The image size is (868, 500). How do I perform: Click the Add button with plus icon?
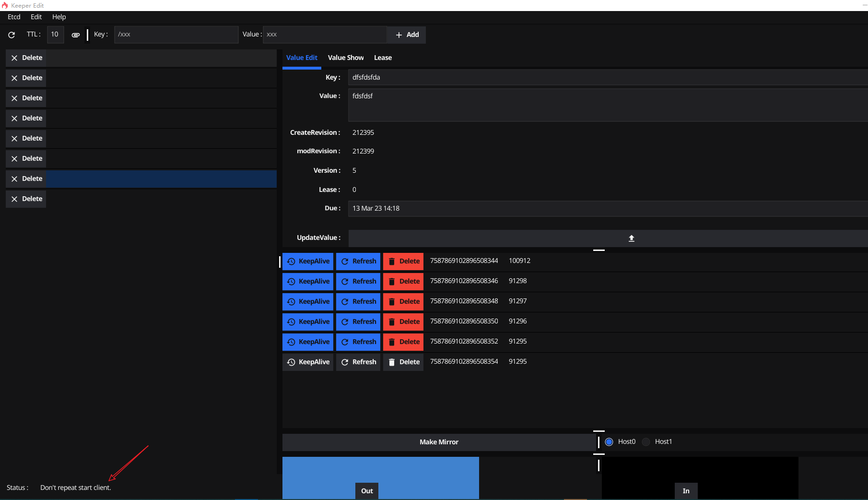point(407,35)
